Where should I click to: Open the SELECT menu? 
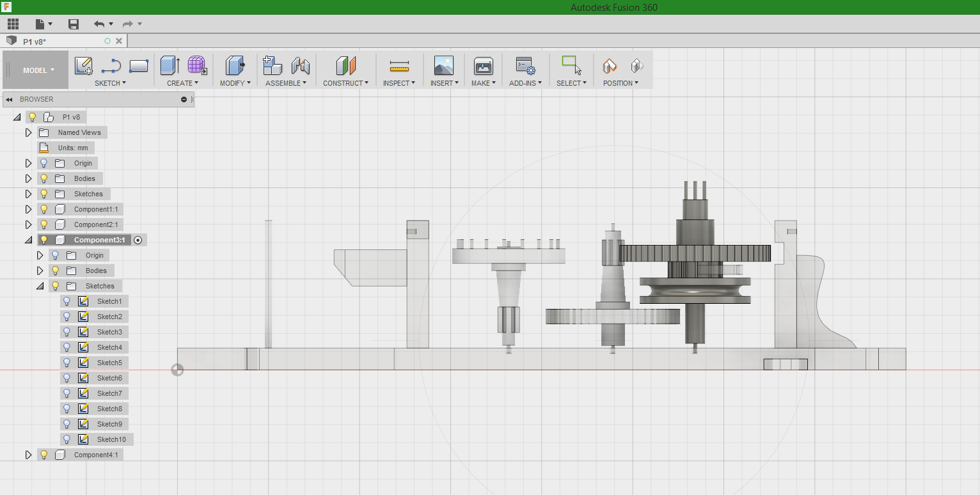click(x=571, y=83)
